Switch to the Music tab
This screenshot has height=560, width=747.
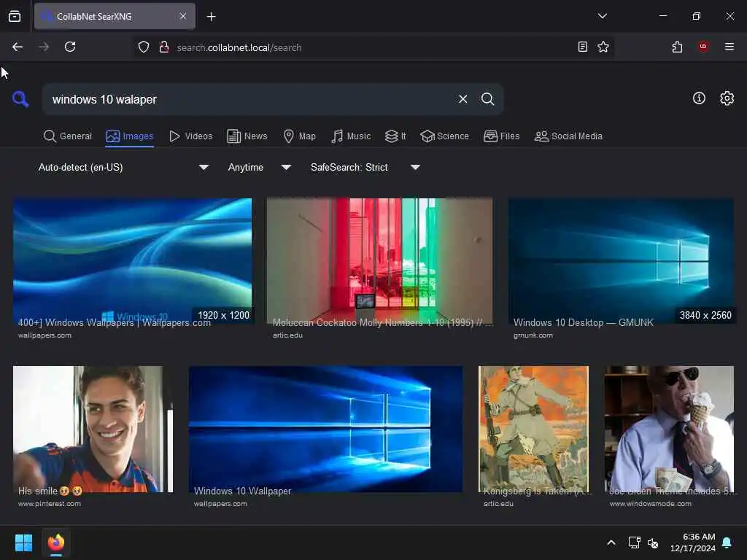351,136
